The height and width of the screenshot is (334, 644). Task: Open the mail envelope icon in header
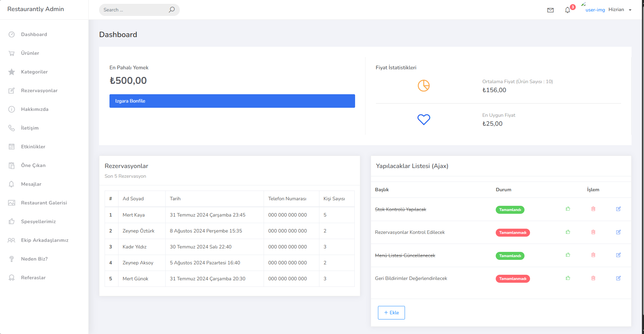(x=550, y=10)
